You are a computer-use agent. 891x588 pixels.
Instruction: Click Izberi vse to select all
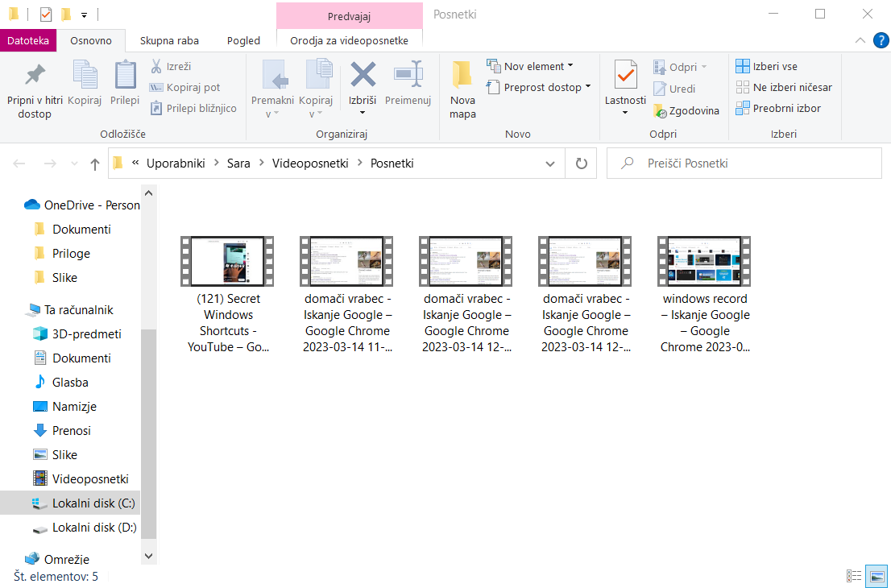767,67
